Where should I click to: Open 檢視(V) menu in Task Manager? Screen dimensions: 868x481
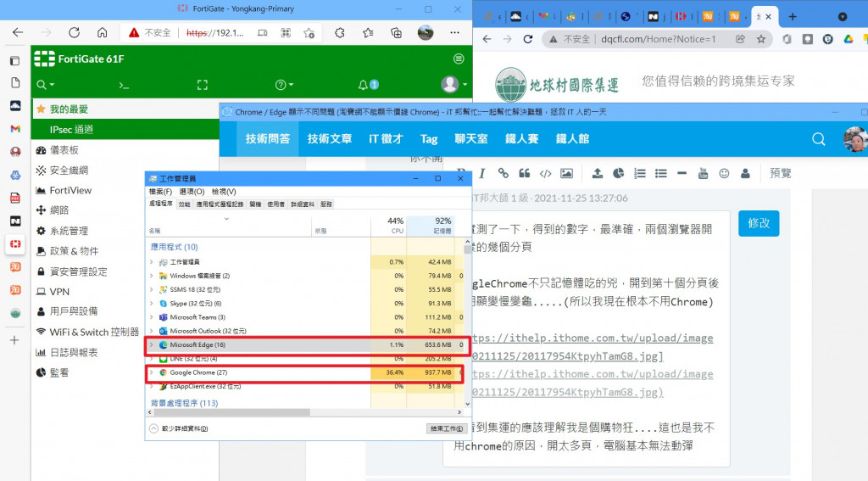pos(224,192)
